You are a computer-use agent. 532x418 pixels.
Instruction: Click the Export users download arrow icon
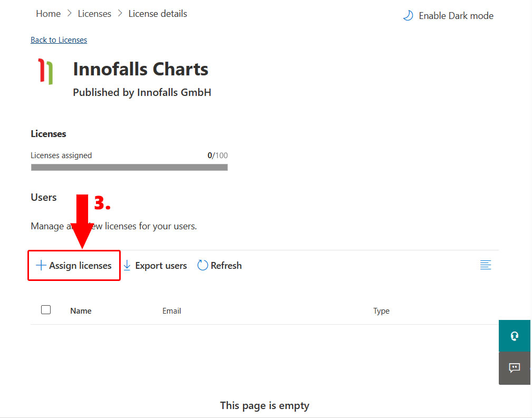point(127,265)
